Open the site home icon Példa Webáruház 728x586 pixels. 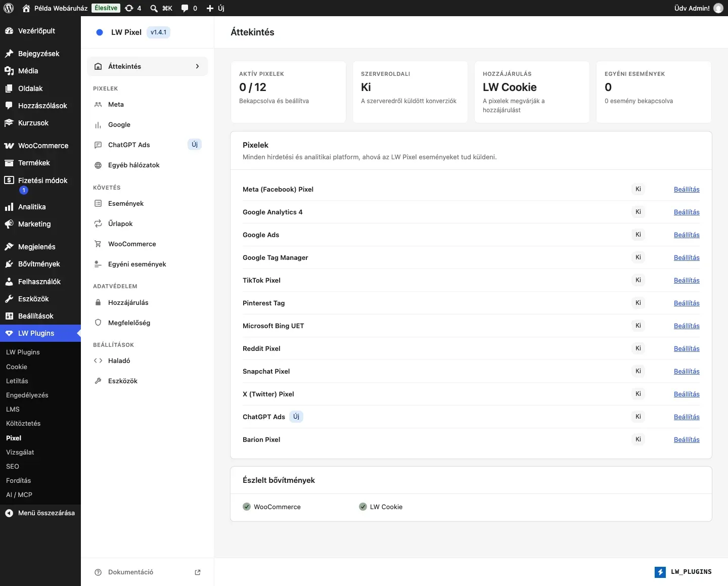click(26, 8)
